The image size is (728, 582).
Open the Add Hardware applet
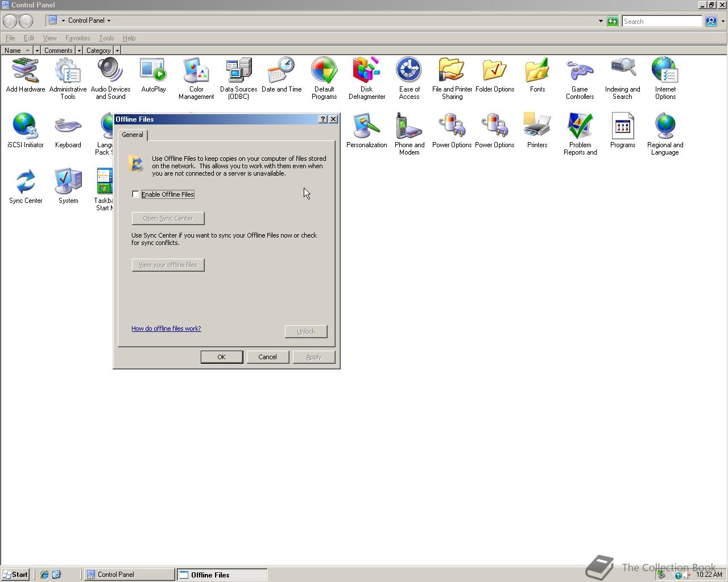pyautogui.click(x=26, y=75)
